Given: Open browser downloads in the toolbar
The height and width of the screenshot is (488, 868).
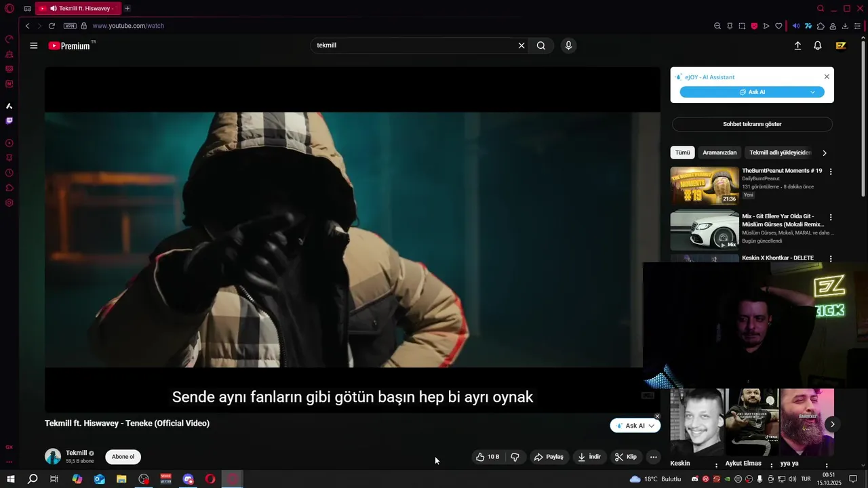Looking at the screenshot, I should click(845, 26).
